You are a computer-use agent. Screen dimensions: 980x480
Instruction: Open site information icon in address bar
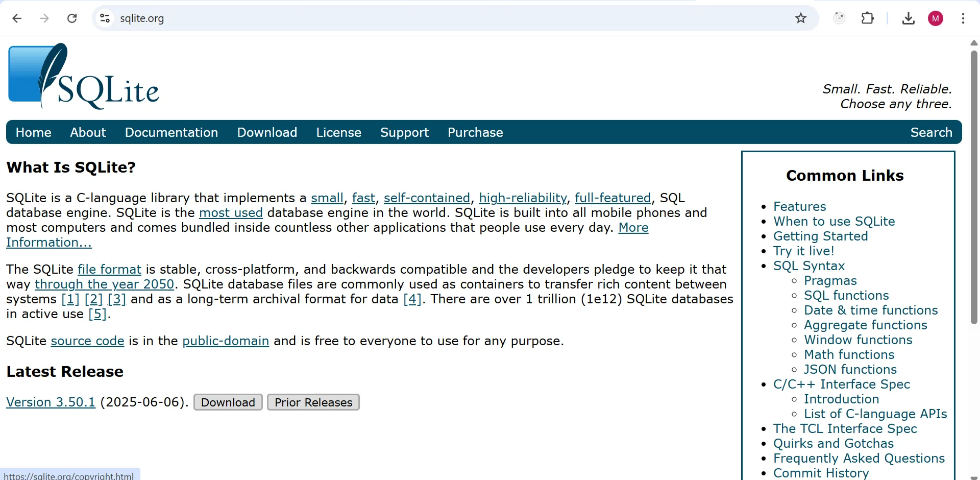[105, 18]
